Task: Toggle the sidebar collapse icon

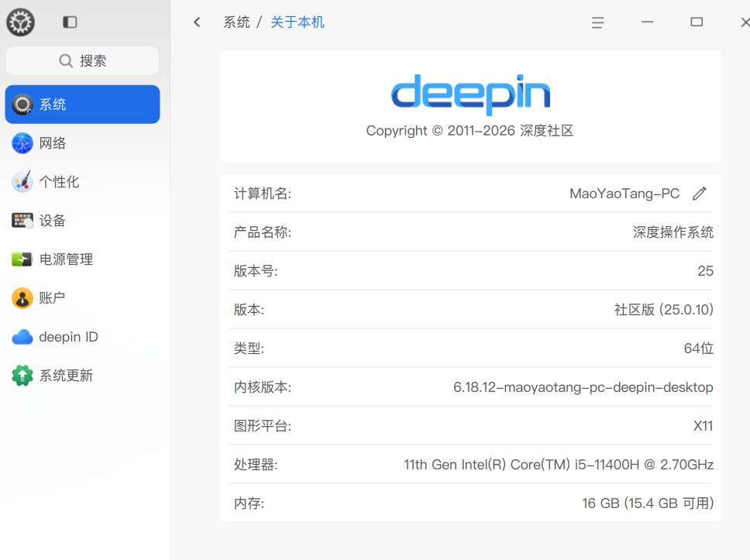Action: 70,22
